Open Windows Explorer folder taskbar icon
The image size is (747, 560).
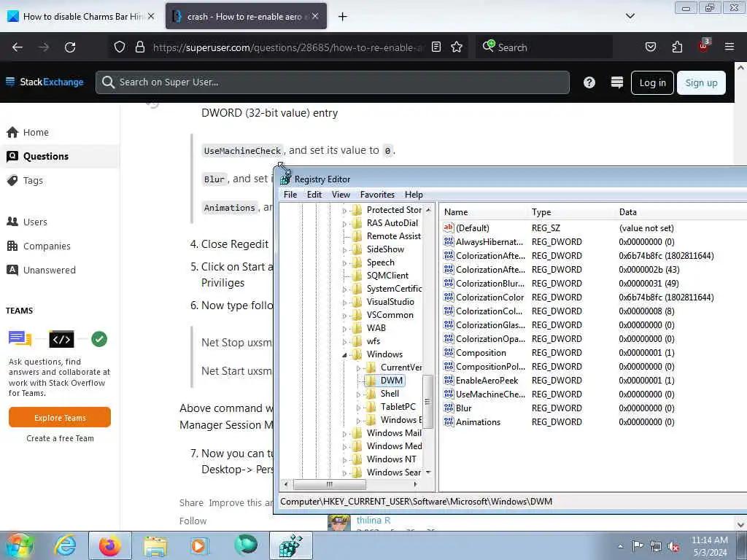155,545
